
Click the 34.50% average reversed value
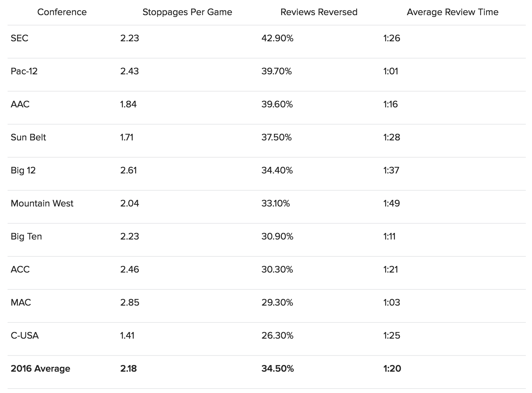[278, 369]
